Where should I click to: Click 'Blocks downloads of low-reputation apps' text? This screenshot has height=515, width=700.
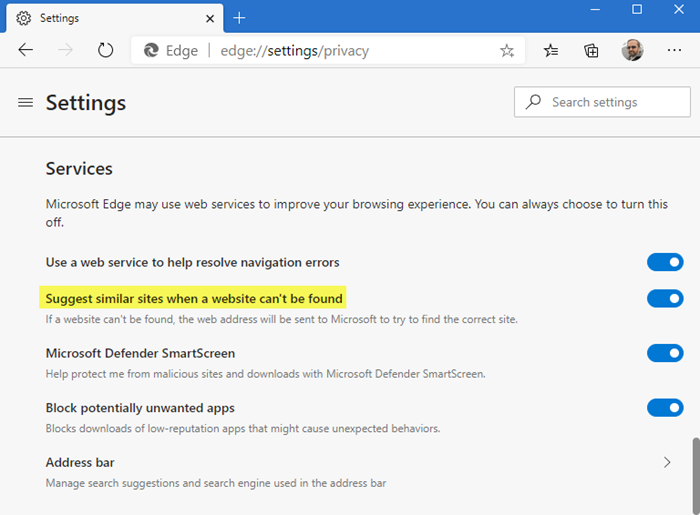point(243,428)
